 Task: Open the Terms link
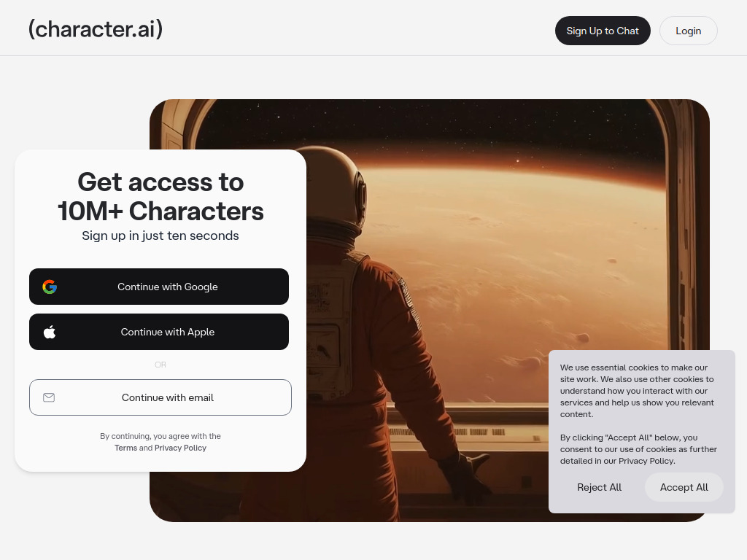(x=125, y=448)
